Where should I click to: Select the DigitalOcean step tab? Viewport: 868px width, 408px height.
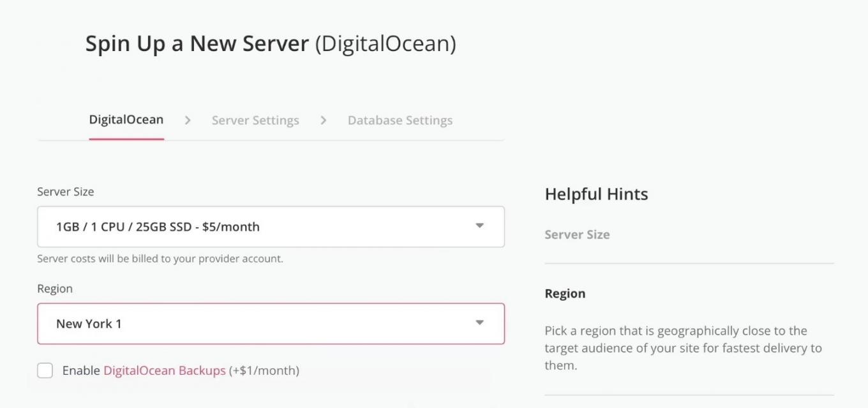(126, 120)
